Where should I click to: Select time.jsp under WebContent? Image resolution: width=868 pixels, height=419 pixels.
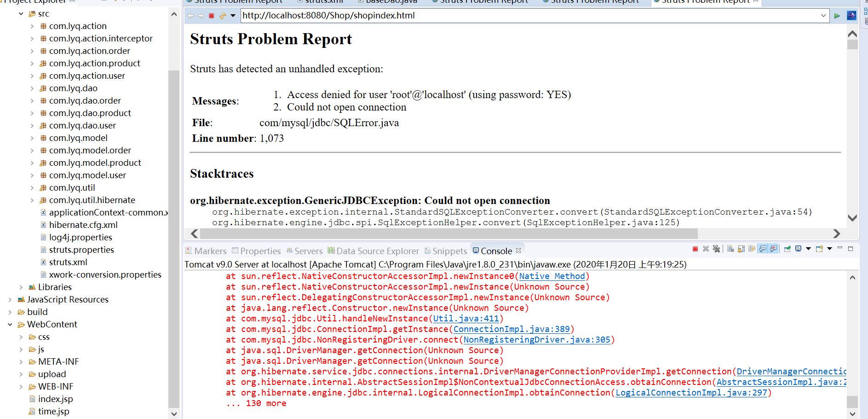click(x=53, y=412)
